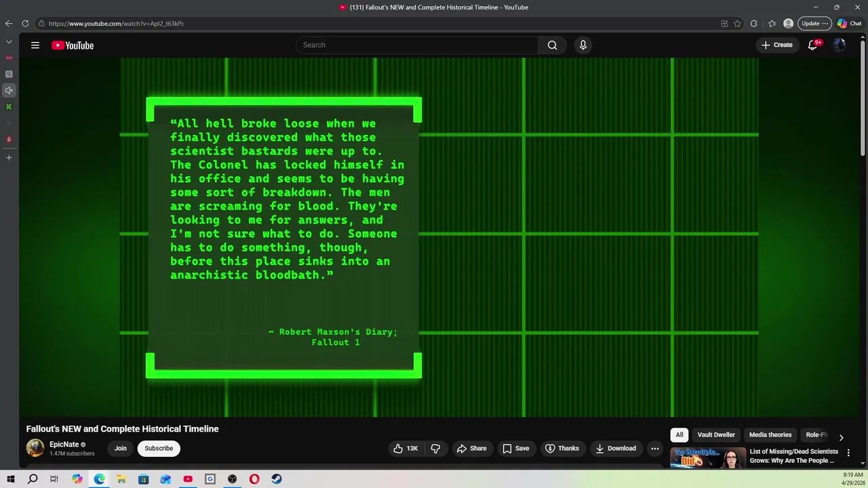Open Task View on the taskbar
This screenshot has width=868, height=488.
54,479
